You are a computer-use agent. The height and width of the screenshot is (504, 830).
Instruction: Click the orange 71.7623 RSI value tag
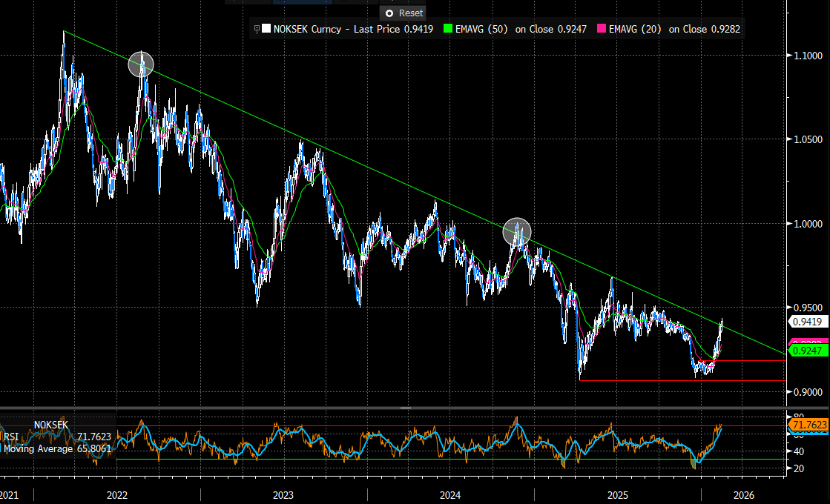pos(808,425)
